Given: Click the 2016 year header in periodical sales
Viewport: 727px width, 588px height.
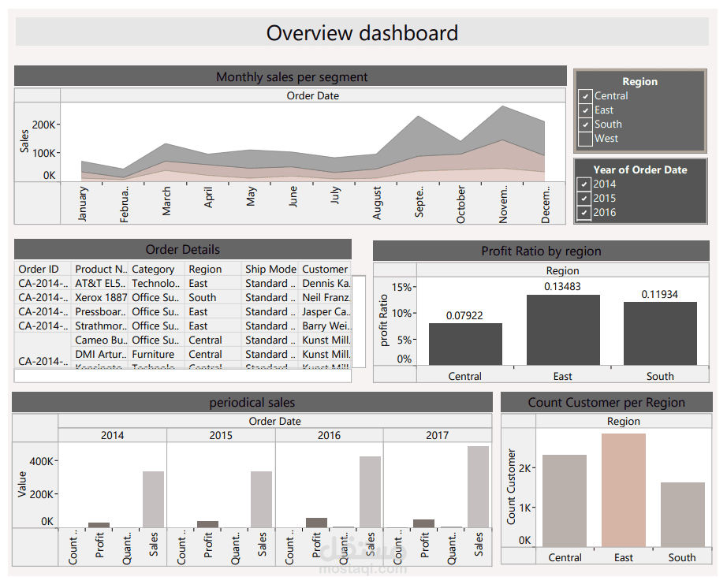Looking at the screenshot, I should click(x=329, y=436).
